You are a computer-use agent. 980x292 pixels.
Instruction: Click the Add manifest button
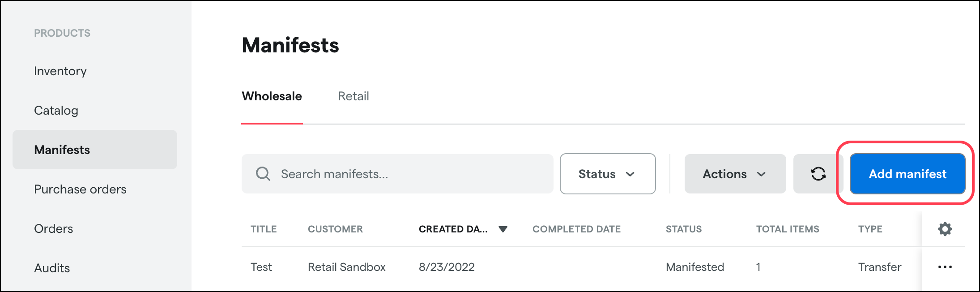click(907, 174)
